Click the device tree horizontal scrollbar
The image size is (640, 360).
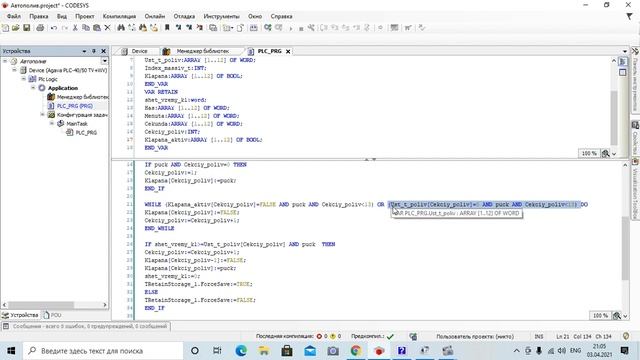(41, 305)
